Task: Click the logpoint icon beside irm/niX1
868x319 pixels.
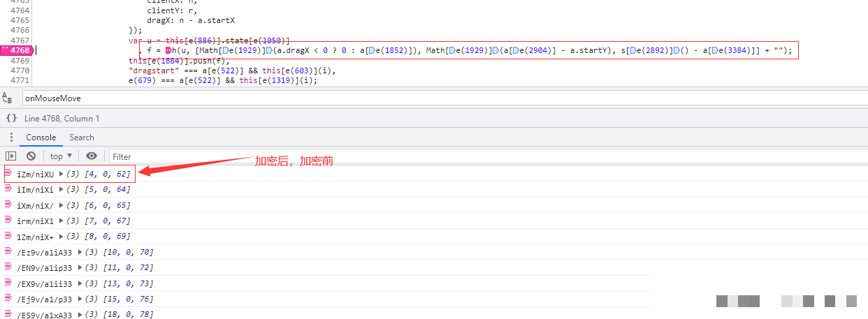Action: click(x=8, y=221)
